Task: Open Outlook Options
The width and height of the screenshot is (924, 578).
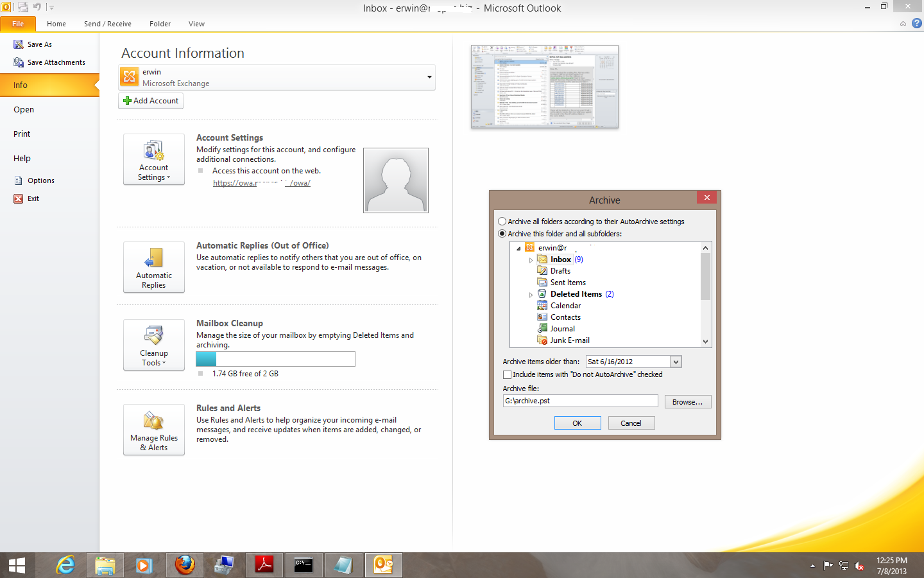Action: (x=34, y=180)
